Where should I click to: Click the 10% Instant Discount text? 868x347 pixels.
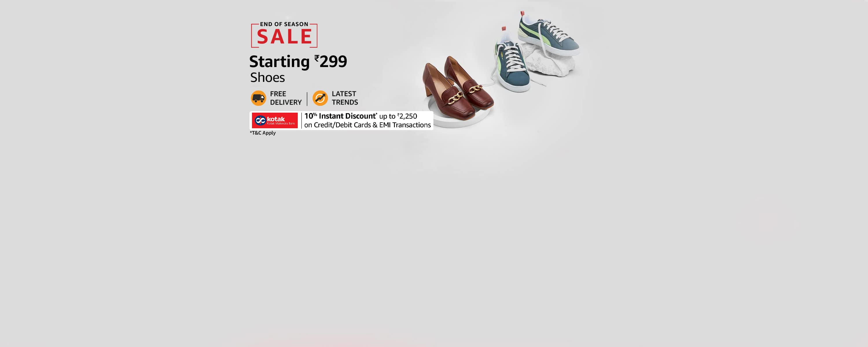click(x=340, y=116)
